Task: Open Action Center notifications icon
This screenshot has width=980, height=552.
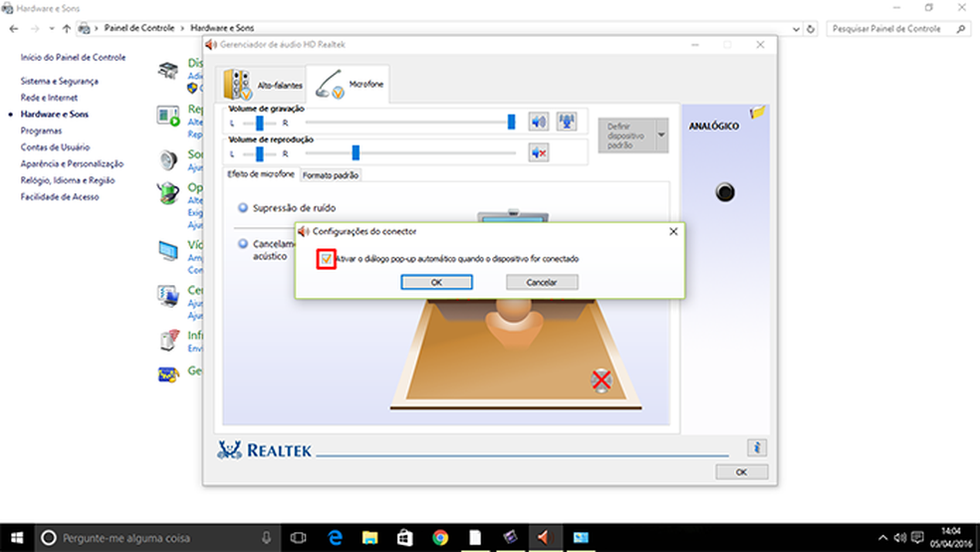Action: [917, 538]
